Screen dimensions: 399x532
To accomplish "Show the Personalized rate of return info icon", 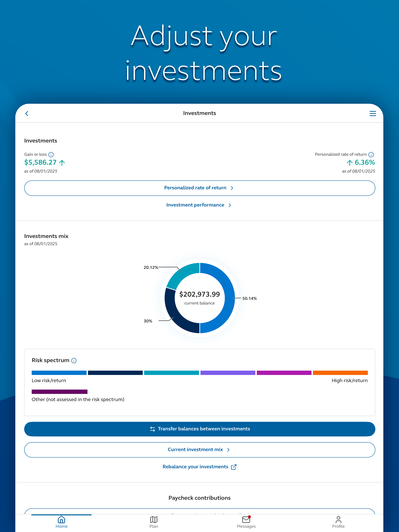I will [371, 155].
